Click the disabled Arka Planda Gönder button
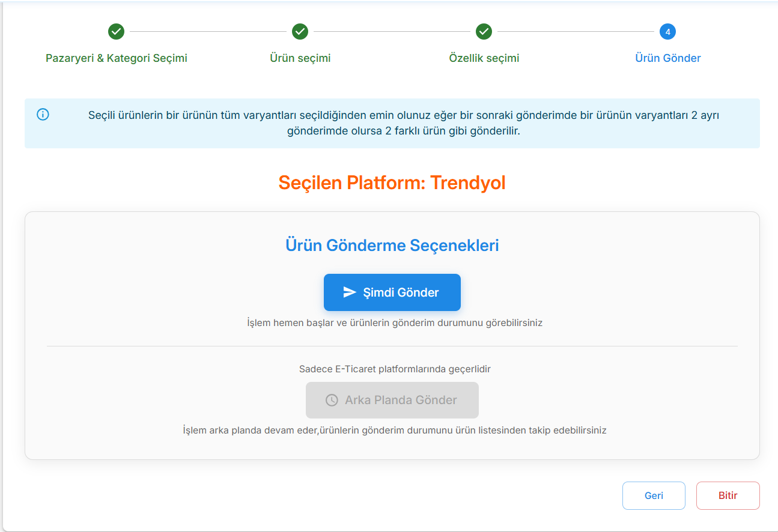 (392, 400)
